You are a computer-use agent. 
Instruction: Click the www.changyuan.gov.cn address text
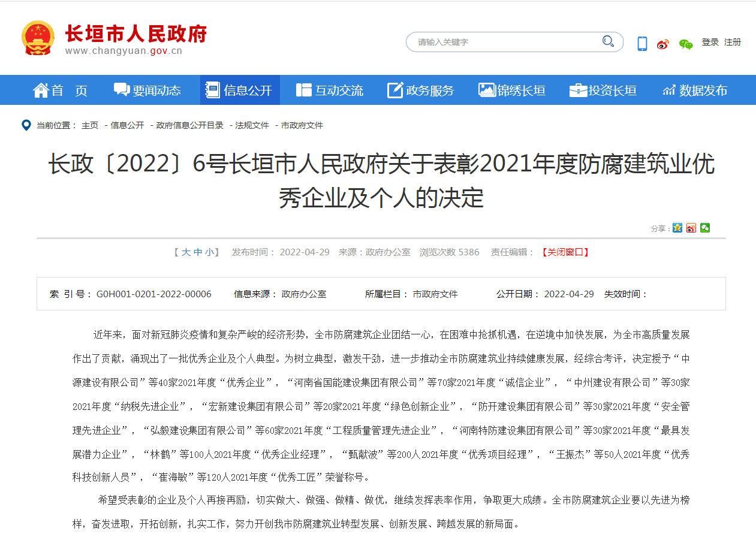point(124,51)
